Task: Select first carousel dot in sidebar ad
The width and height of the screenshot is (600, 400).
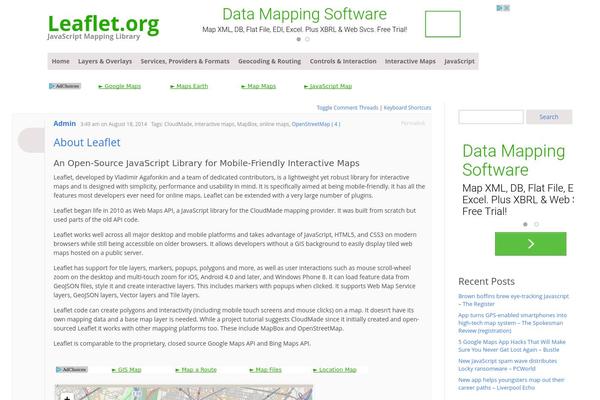Action: point(525,224)
